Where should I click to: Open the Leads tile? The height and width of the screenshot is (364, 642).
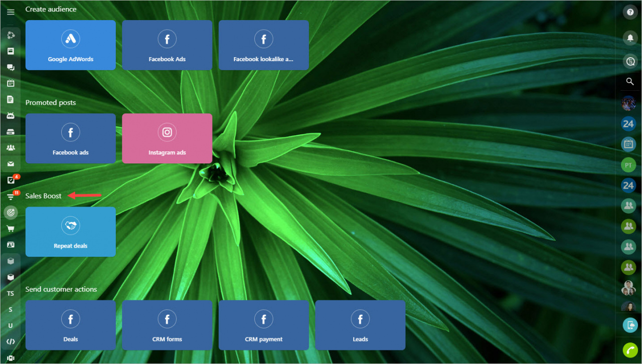point(360,325)
